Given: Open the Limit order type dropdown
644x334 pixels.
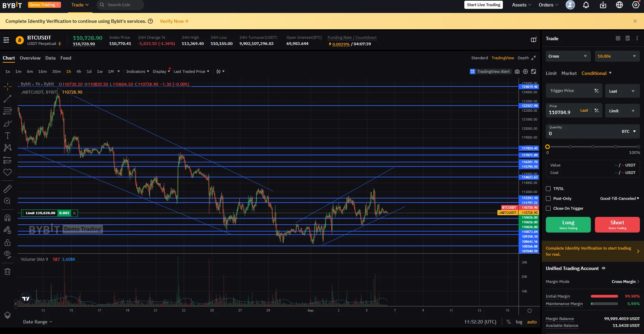Looking at the screenshot, I should click(622, 111).
